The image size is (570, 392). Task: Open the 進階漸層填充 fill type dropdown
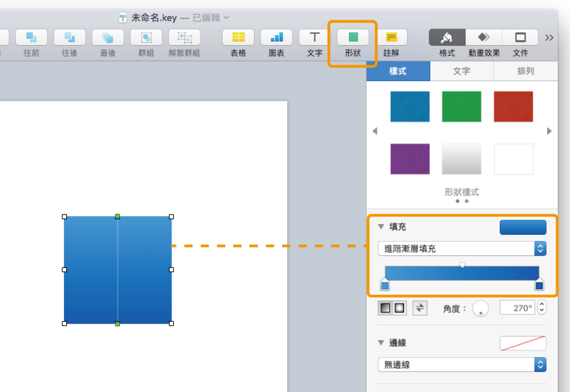coord(462,249)
